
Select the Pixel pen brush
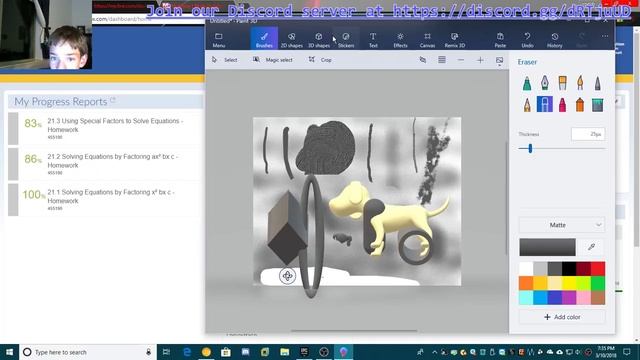point(598,83)
